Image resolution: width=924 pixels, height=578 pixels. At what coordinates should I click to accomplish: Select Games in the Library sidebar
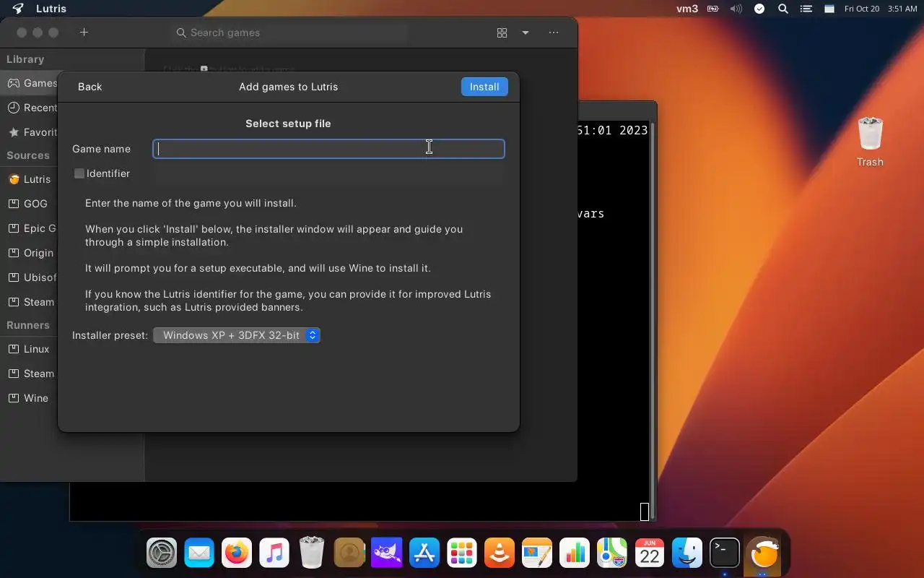click(30, 83)
